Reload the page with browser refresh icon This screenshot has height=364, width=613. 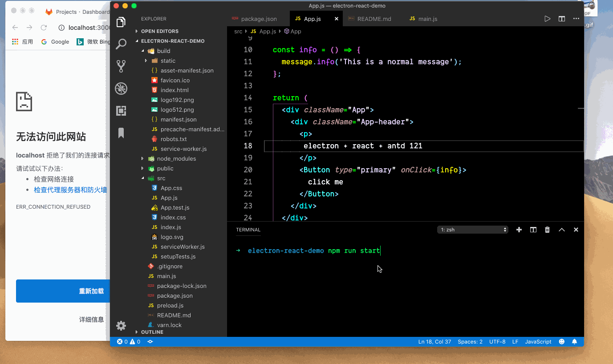pyautogui.click(x=44, y=28)
